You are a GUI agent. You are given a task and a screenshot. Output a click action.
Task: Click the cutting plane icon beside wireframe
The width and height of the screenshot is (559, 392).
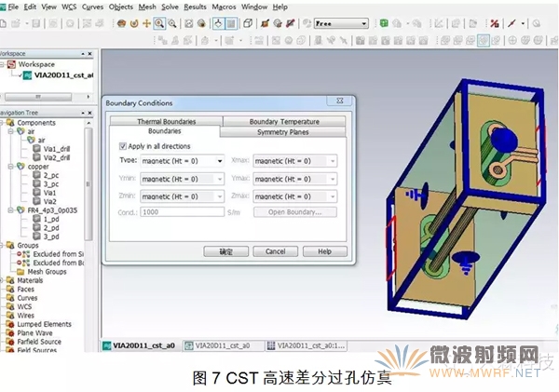pos(265,23)
